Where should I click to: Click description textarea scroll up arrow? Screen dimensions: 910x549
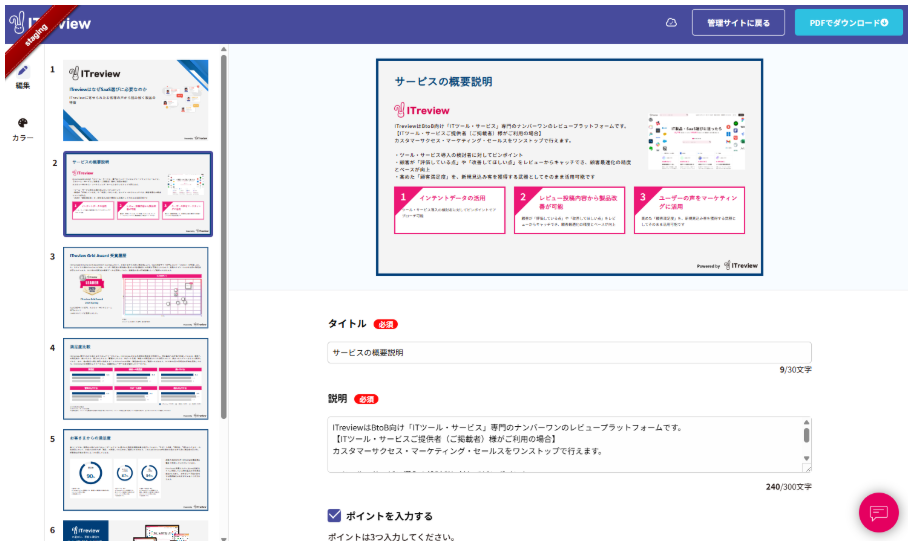click(806, 422)
